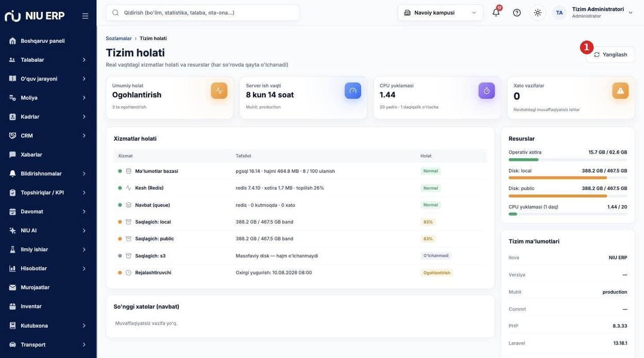Go to Sozlamalar breadcrumb link

click(x=118, y=39)
